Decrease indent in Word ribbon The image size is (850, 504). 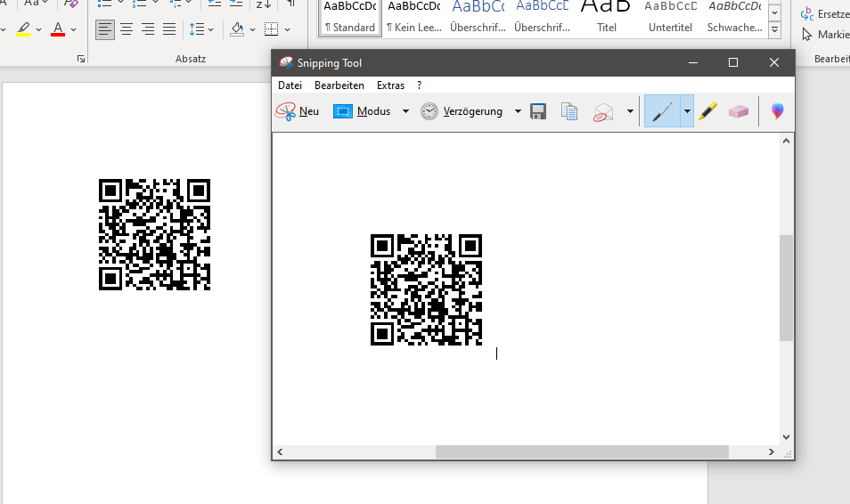click(215, 4)
